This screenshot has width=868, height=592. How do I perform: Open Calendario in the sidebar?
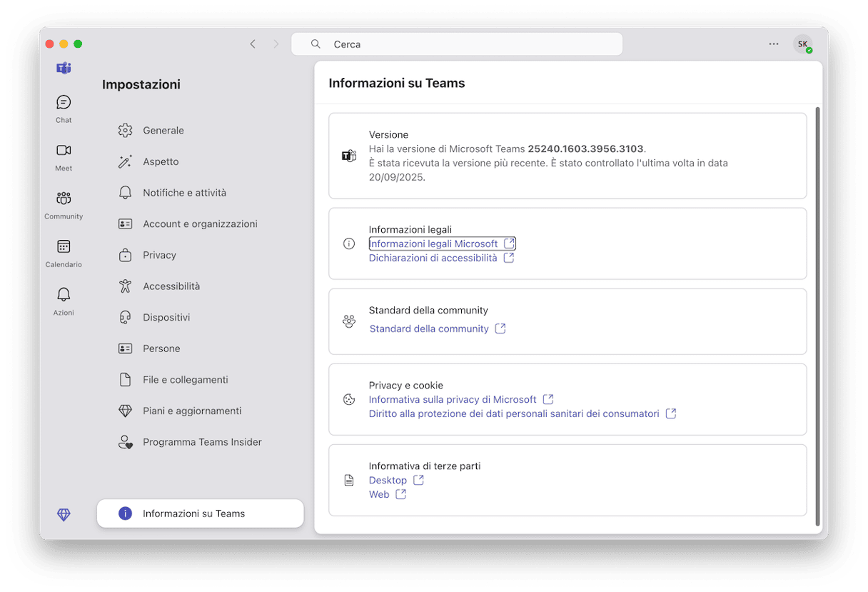pyautogui.click(x=64, y=252)
